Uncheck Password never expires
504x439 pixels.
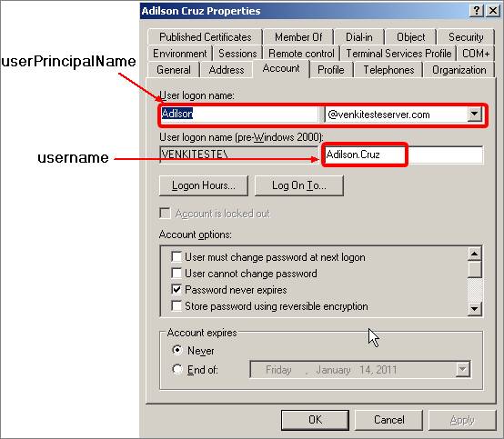click(176, 290)
